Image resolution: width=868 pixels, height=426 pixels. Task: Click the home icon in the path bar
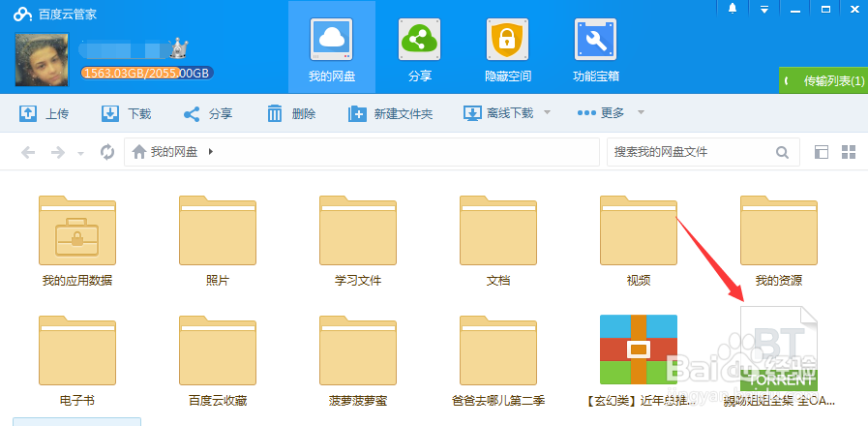139,152
